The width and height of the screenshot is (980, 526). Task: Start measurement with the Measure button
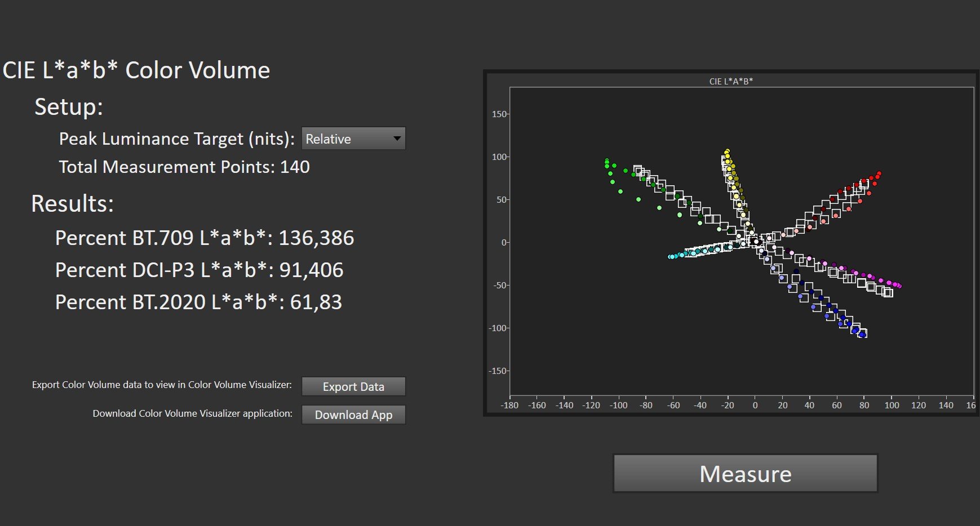pos(745,474)
